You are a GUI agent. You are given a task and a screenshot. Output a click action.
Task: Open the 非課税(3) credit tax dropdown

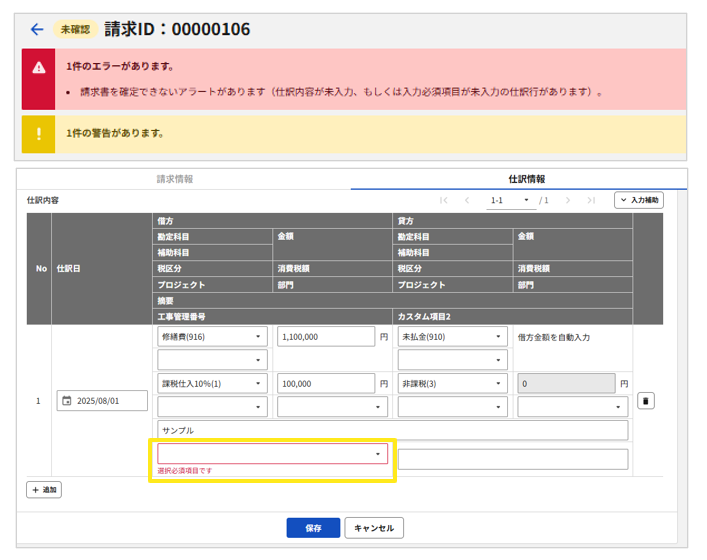pos(452,383)
